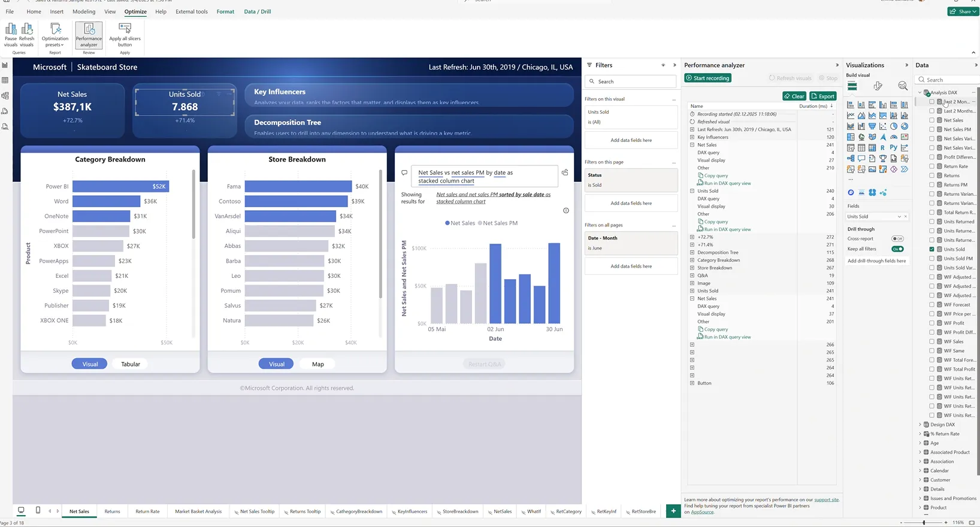Choose the Python visual icon
This screenshot has height=527, width=980.
pyautogui.click(x=894, y=147)
